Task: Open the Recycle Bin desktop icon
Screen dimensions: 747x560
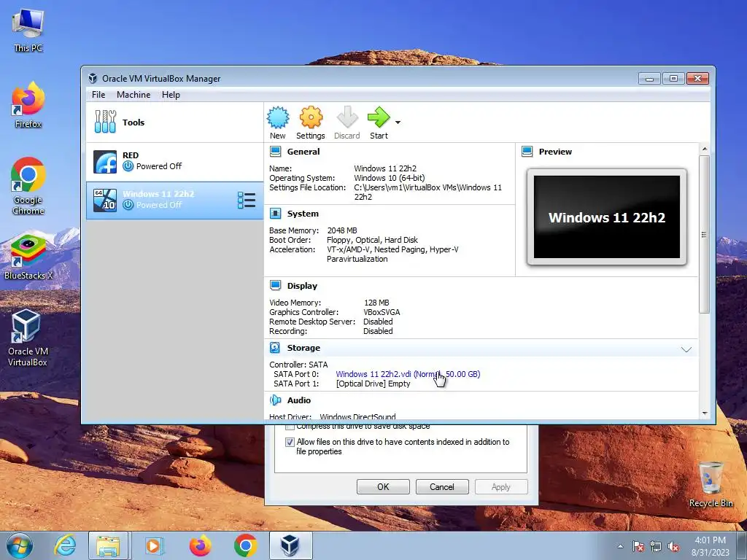Action: click(711, 485)
